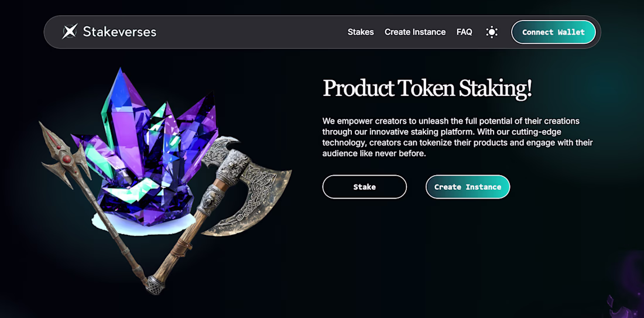644x318 pixels.
Task: Open the FAQ navigation link
Action: pos(464,32)
